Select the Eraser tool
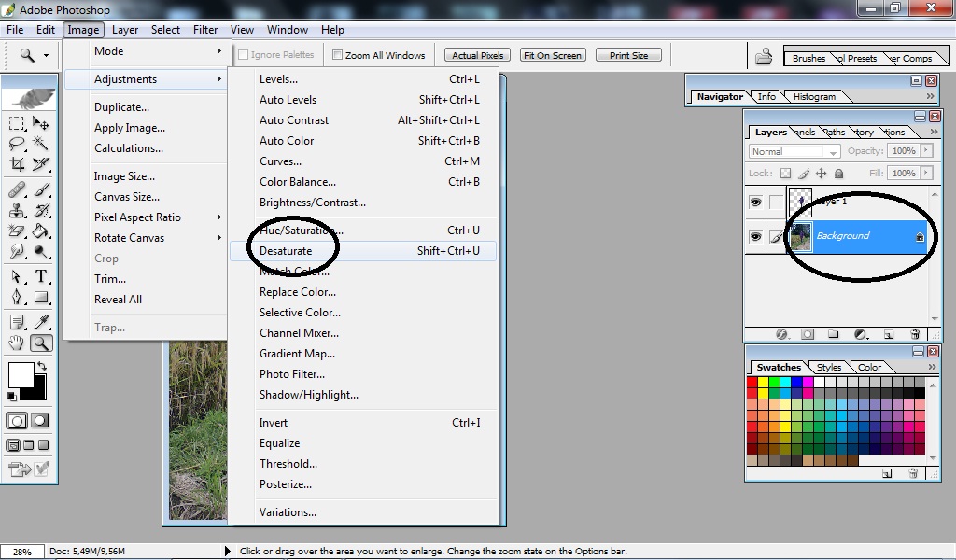Screen dimensions: 956x560 point(17,231)
